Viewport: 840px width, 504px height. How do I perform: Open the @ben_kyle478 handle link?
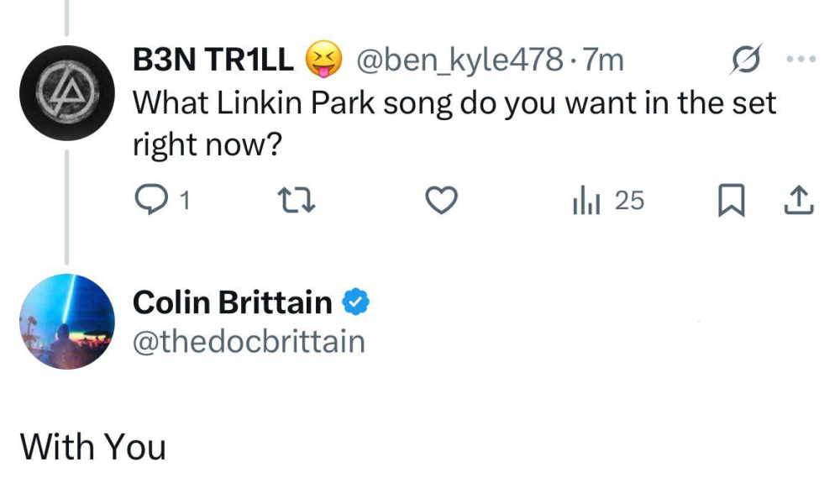(459, 60)
